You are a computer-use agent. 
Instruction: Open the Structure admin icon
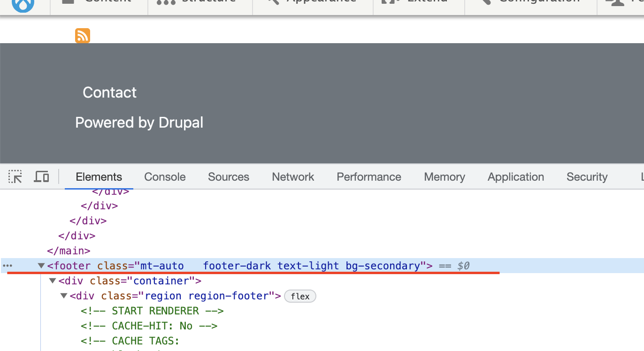[165, 2]
